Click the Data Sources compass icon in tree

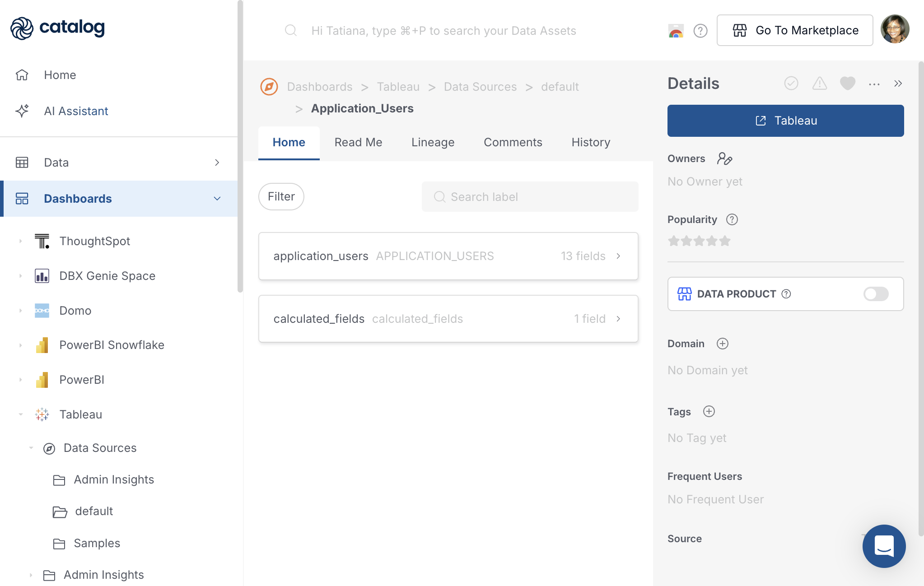click(x=49, y=448)
